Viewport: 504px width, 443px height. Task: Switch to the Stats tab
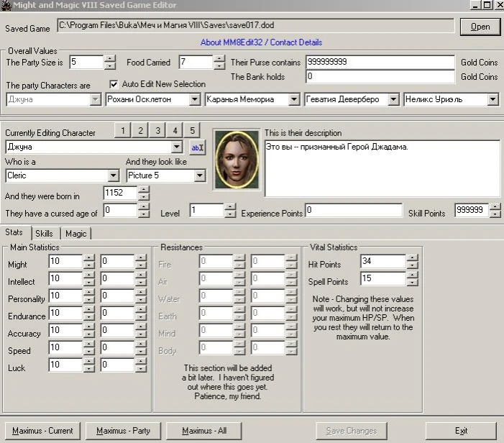14,232
